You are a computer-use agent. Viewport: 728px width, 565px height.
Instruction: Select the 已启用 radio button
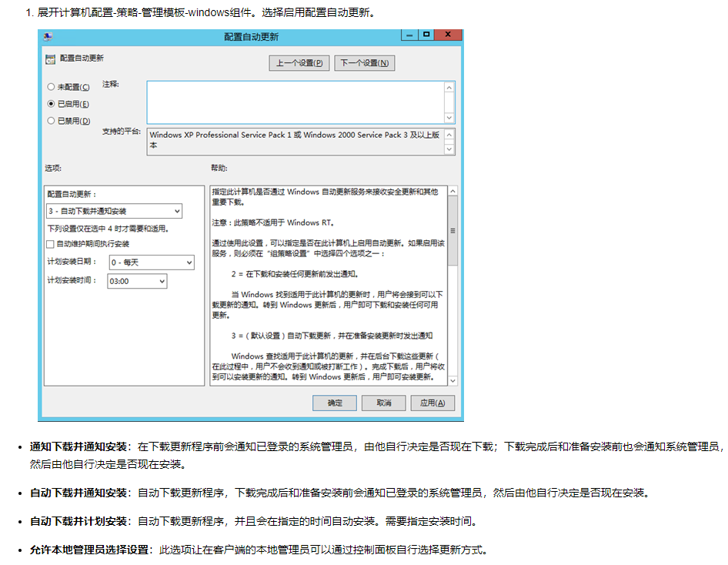pos(51,103)
